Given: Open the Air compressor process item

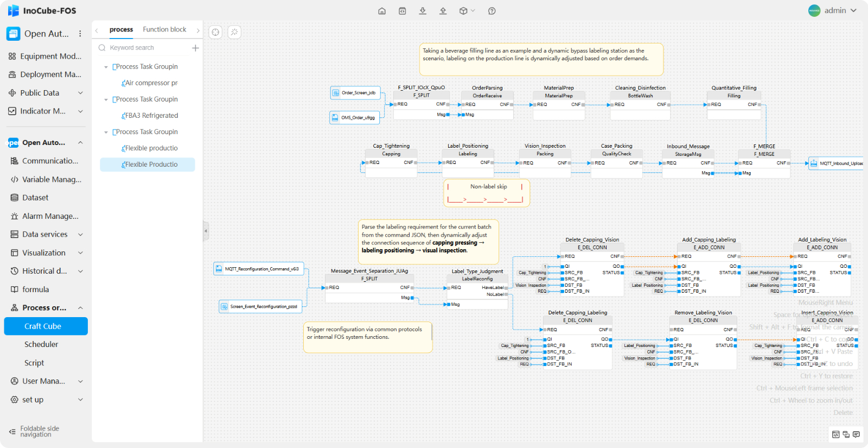Looking at the screenshot, I should (151, 83).
